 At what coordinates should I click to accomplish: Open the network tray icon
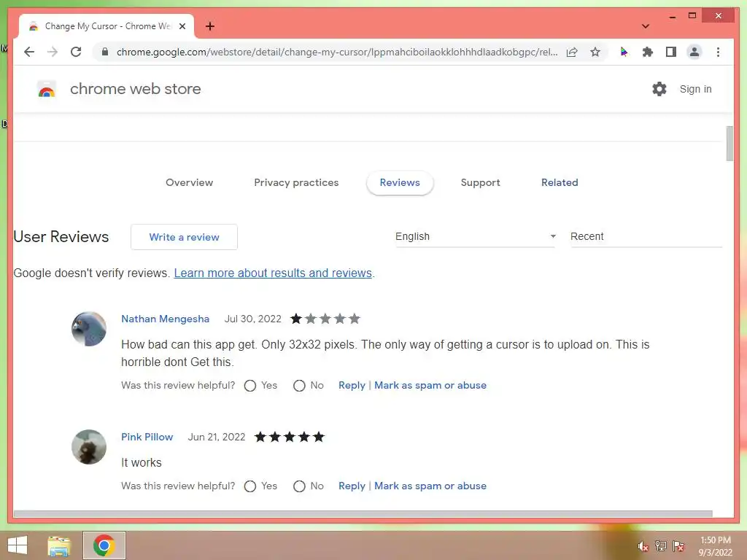click(661, 546)
